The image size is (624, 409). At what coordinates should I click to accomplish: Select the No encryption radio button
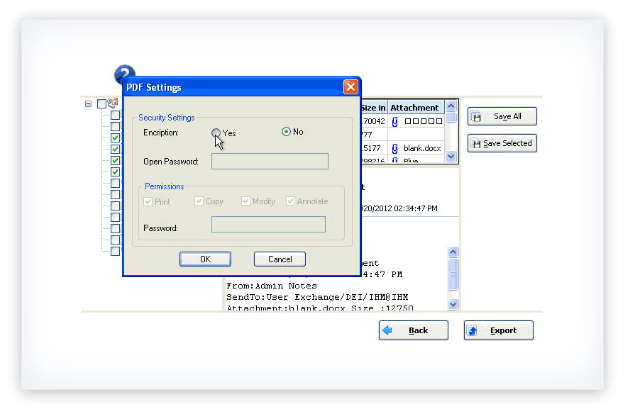286,132
